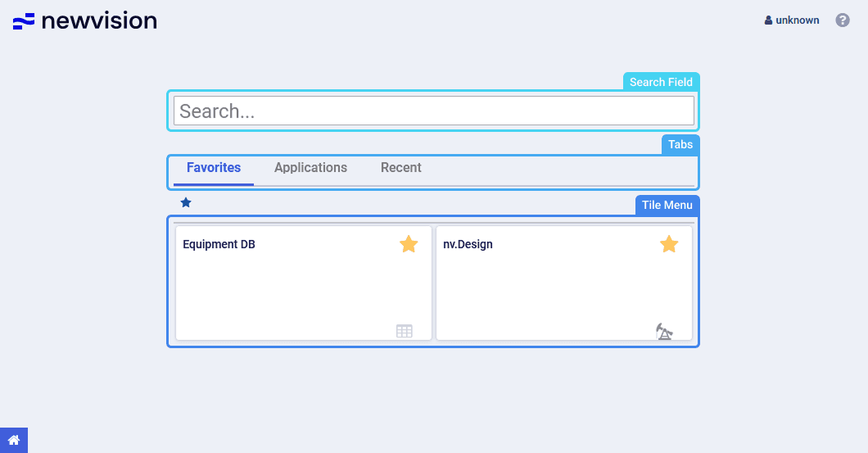
Task: Click the newvision logo symbol
Action: 24,21
